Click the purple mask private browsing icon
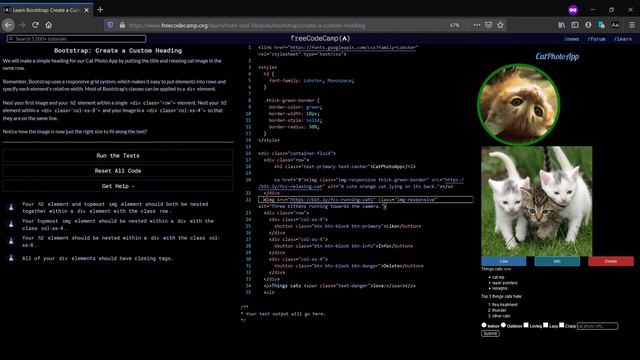Image resolution: width=640 pixels, height=360 pixels. click(573, 10)
